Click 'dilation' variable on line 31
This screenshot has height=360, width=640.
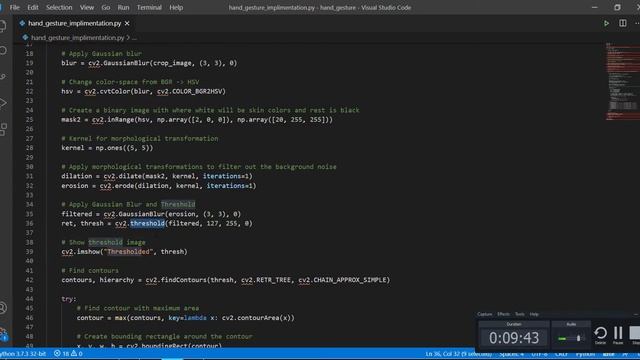pos(77,176)
